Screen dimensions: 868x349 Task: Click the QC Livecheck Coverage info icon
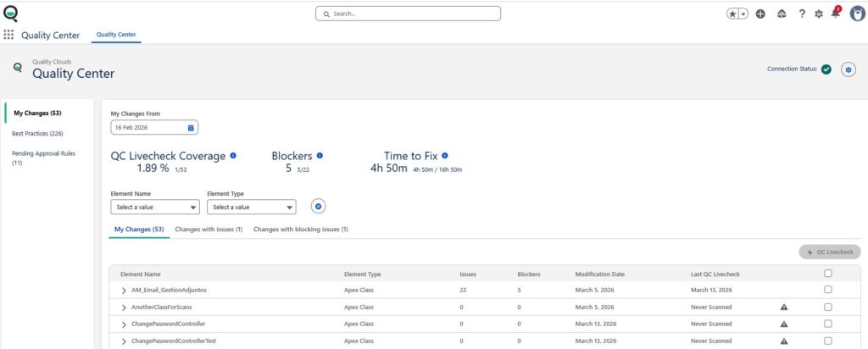pos(233,156)
